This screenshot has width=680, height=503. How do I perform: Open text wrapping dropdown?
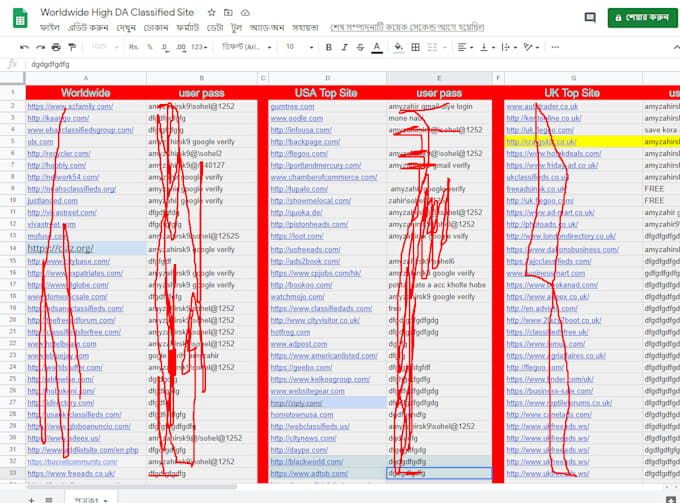pos(509,47)
